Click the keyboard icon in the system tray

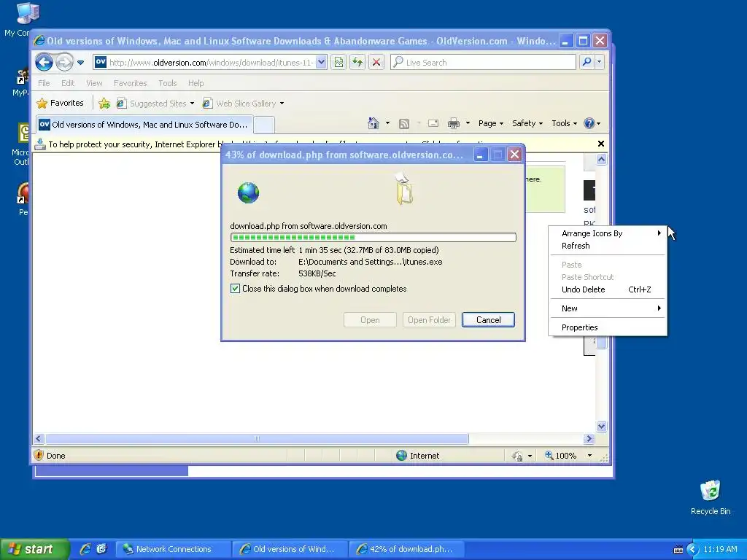(678, 550)
